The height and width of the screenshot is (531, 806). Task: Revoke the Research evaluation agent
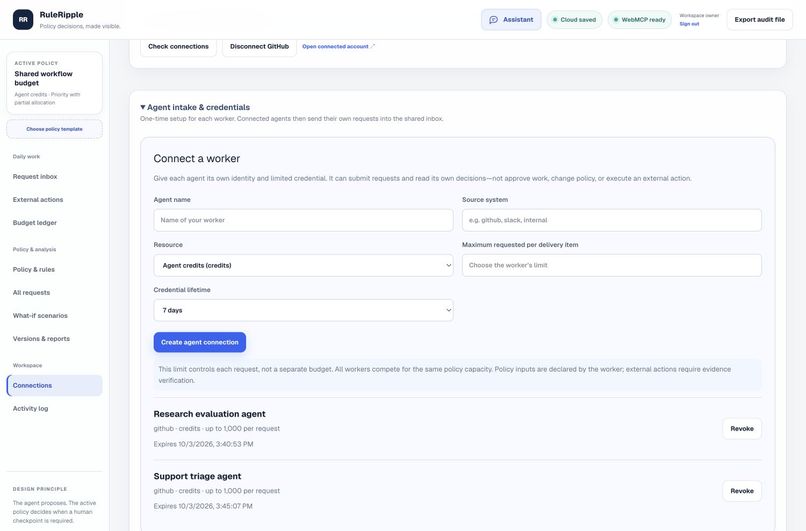pos(742,429)
